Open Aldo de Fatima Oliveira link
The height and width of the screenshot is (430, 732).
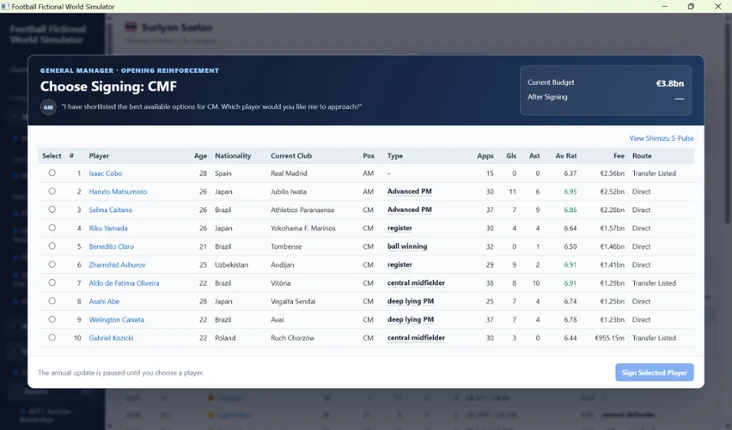124,283
